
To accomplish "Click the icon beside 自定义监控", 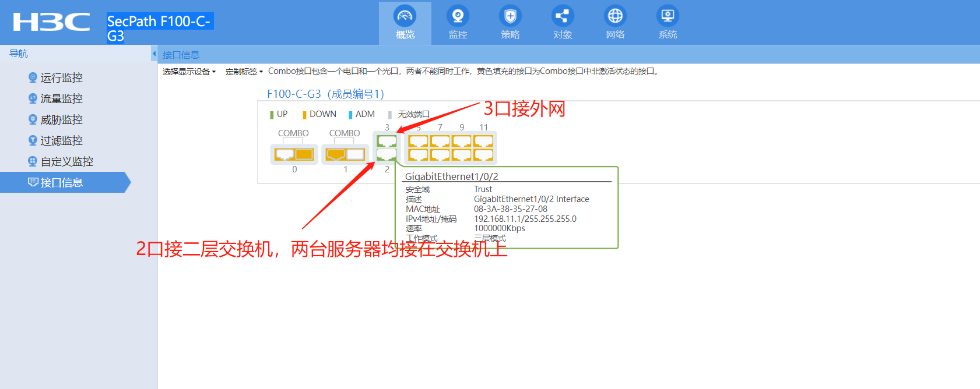I will point(33,161).
